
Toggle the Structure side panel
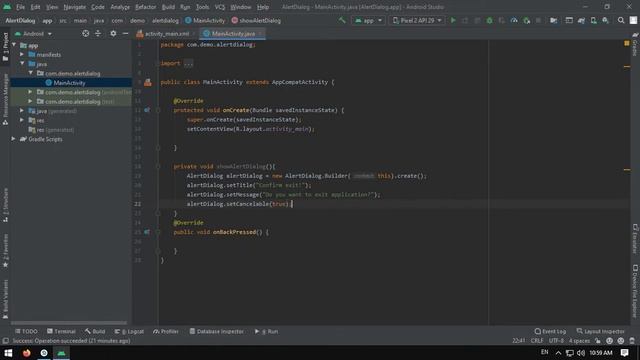[x=5, y=205]
